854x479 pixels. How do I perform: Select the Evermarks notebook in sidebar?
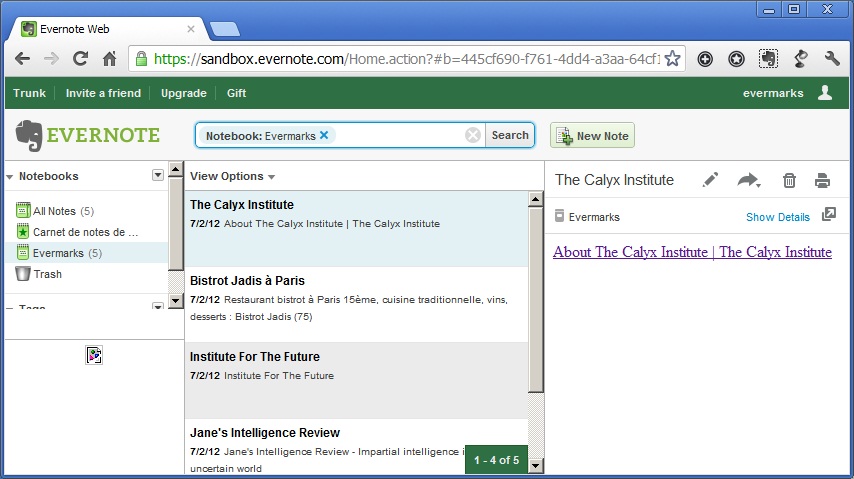click(x=87, y=253)
